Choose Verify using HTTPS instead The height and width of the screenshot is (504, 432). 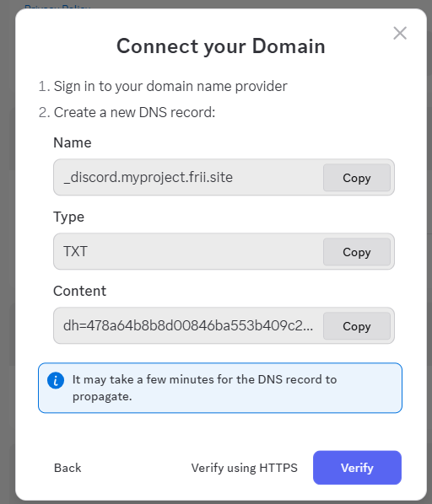coord(245,468)
